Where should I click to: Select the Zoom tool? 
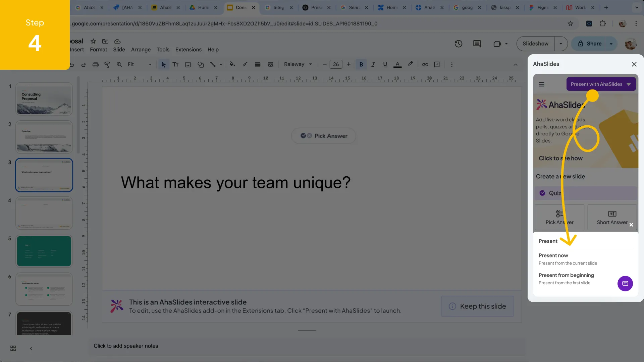click(x=119, y=64)
